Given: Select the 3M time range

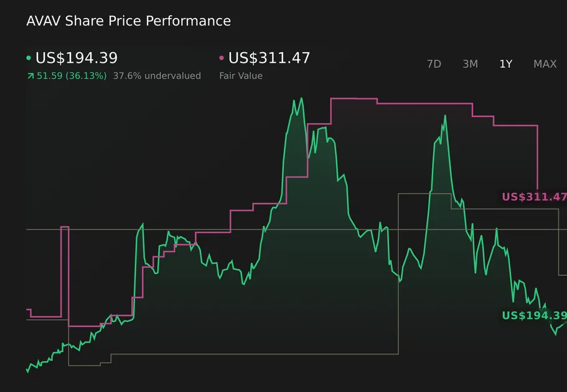Looking at the screenshot, I should (470, 63).
